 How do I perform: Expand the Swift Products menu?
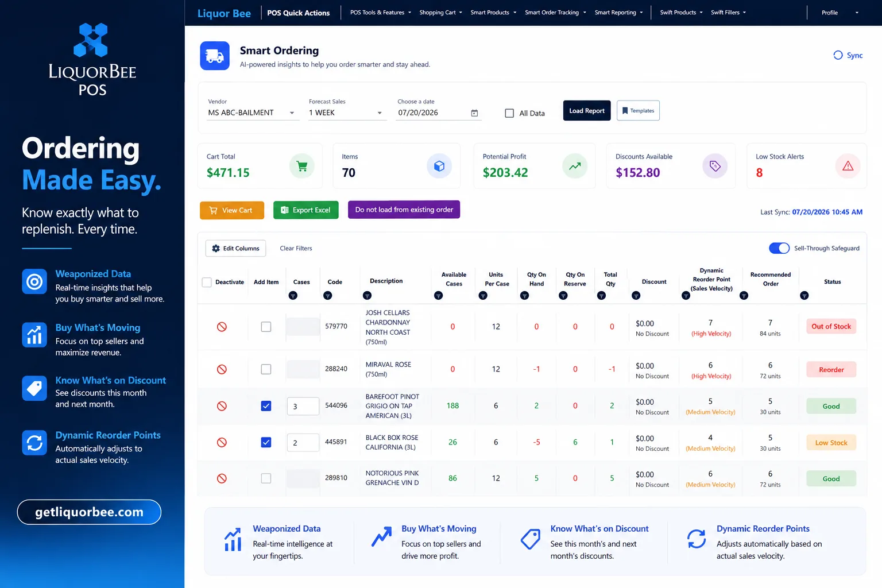point(682,13)
